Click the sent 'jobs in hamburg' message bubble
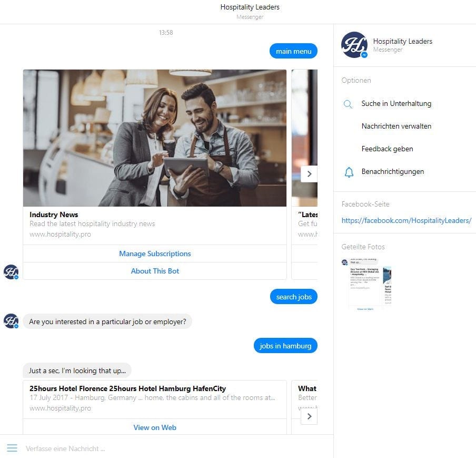The height and width of the screenshot is (458, 476). point(285,346)
